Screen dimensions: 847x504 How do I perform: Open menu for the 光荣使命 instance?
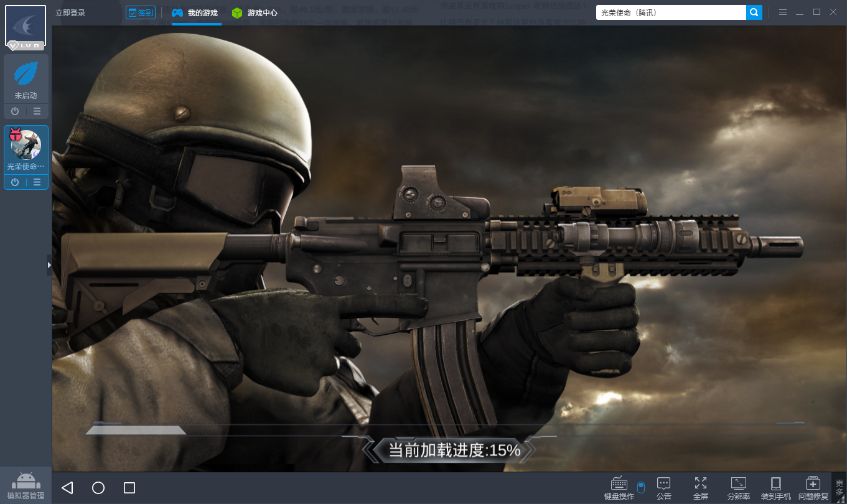pyautogui.click(x=37, y=182)
